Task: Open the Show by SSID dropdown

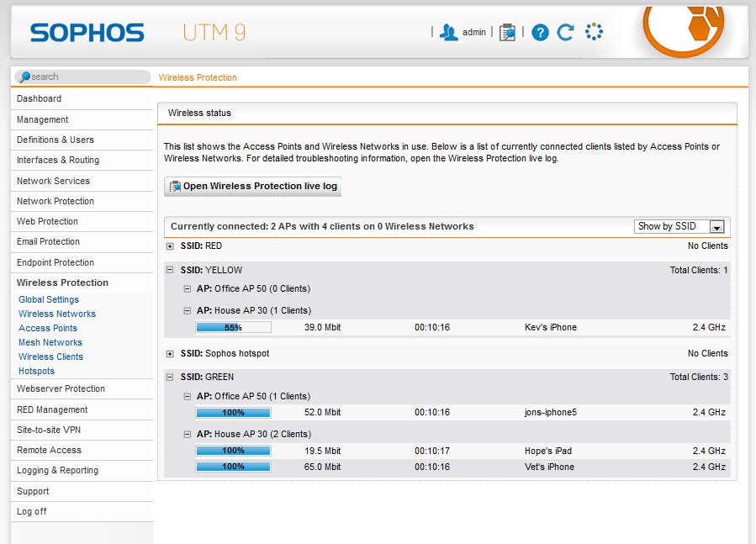Action: [x=679, y=226]
